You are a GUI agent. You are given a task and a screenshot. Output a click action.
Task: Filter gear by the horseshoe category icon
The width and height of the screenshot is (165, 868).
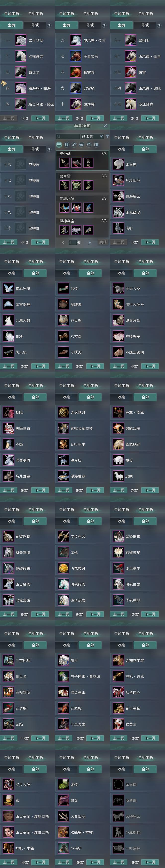pyautogui.click(x=89, y=145)
